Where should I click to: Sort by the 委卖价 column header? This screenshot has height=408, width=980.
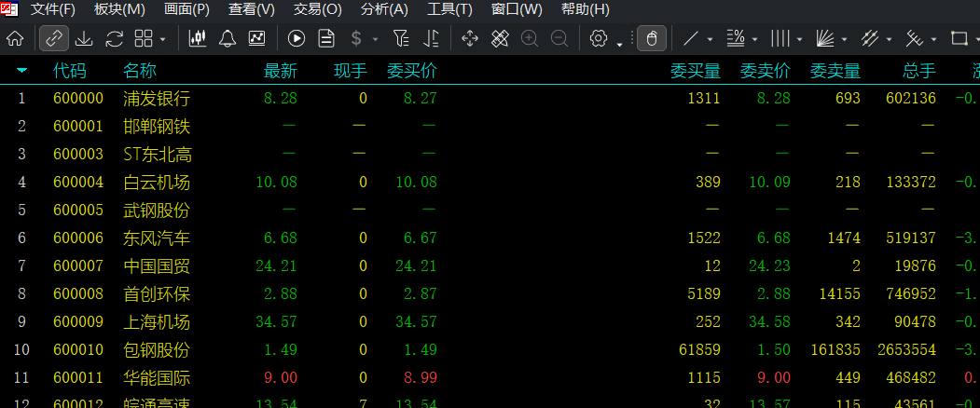766,71
